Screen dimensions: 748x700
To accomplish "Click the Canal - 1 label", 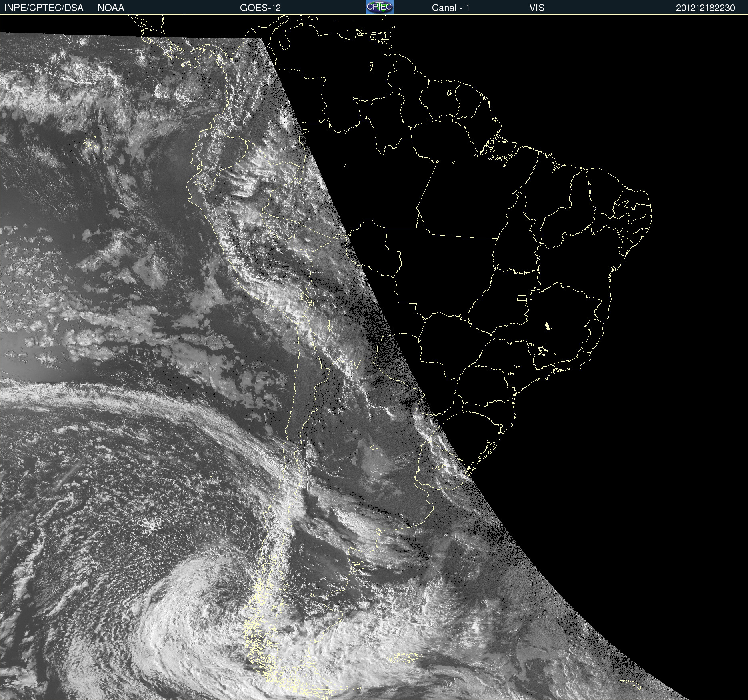I will pos(450,8).
